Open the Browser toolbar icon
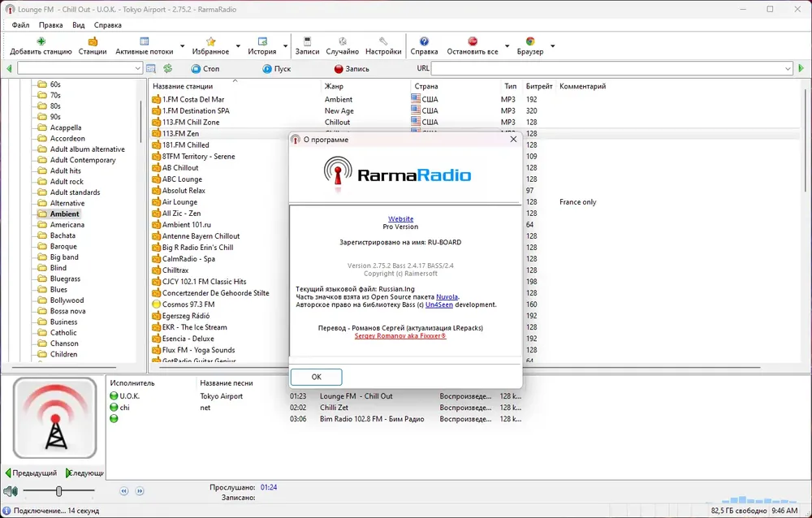 [x=529, y=41]
